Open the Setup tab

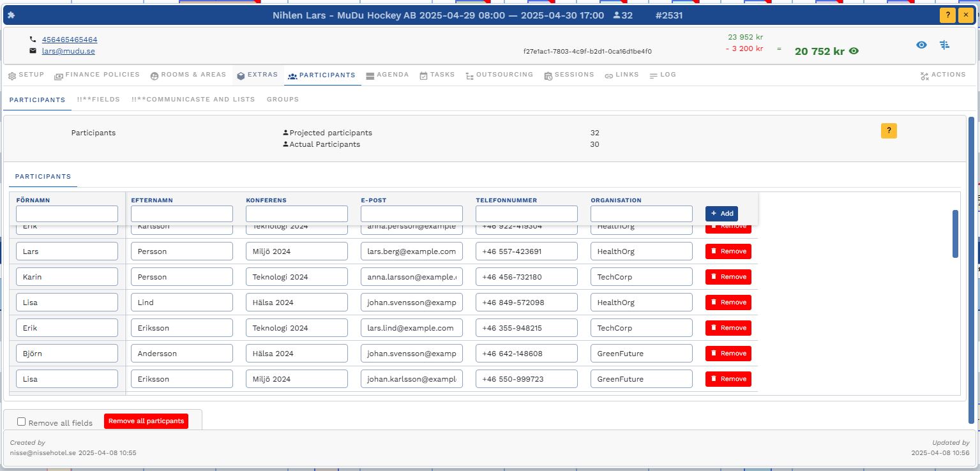26,75
